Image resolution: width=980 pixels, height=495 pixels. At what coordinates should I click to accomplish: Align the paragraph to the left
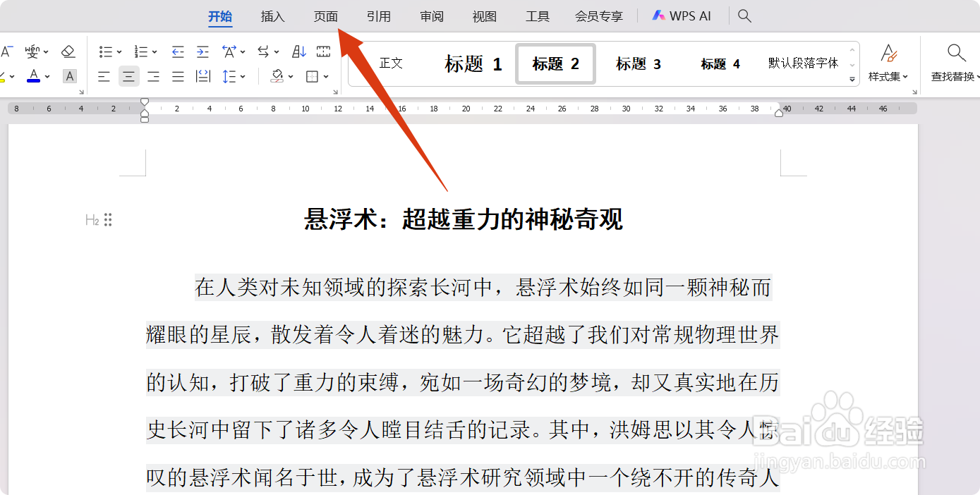tap(104, 76)
